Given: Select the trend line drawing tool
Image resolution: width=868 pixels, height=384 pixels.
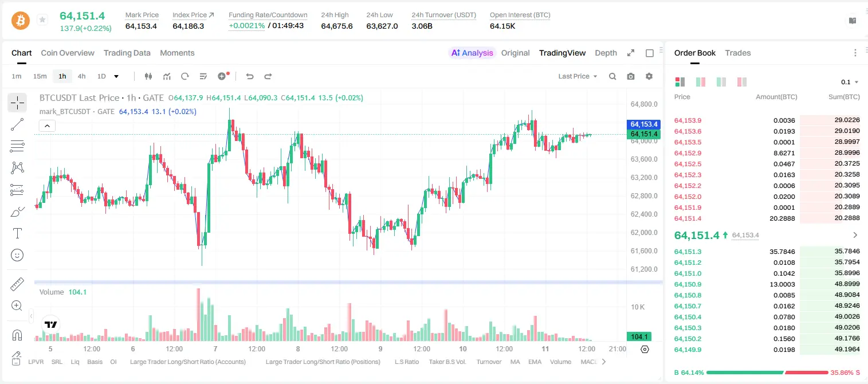Looking at the screenshot, I should pyautogui.click(x=17, y=124).
